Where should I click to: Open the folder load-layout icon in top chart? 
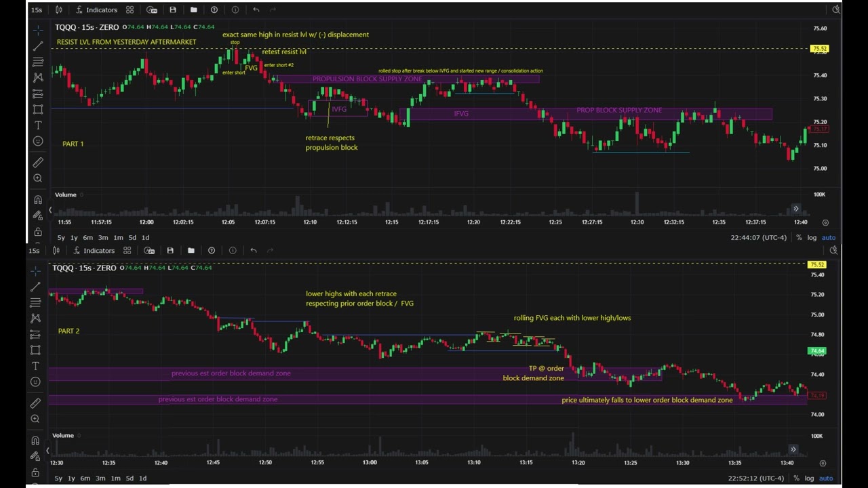(x=194, y=9)
